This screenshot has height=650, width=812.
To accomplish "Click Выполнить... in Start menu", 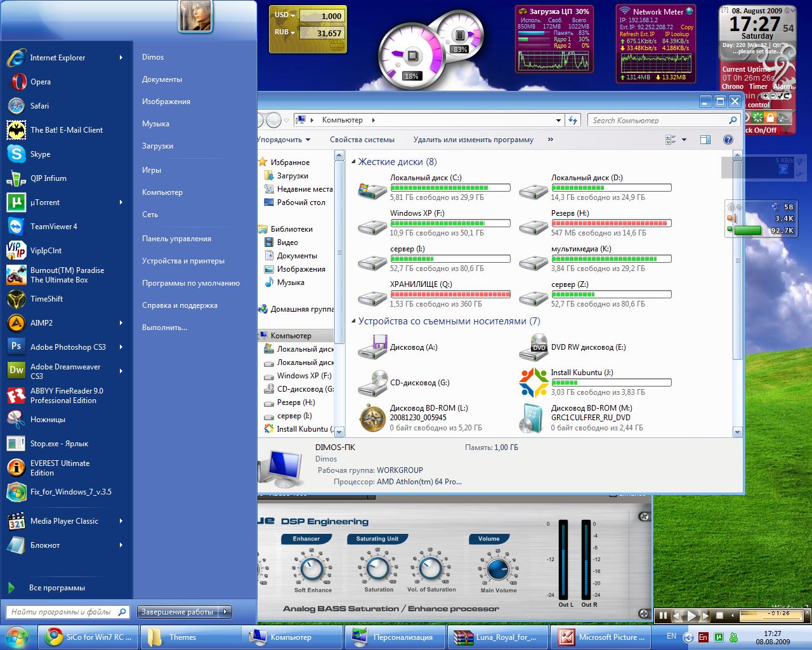I will tap(164, 328).
